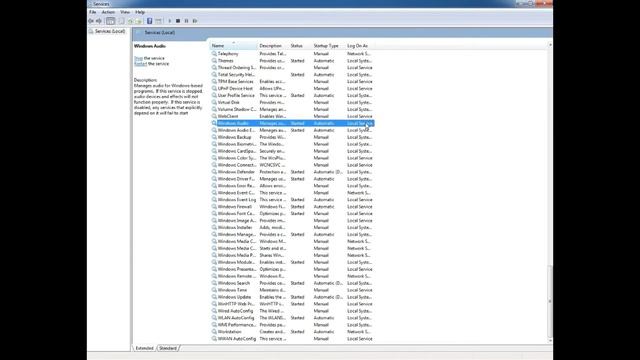Select the Windows CardSpa... row

[x=292, y=151]
